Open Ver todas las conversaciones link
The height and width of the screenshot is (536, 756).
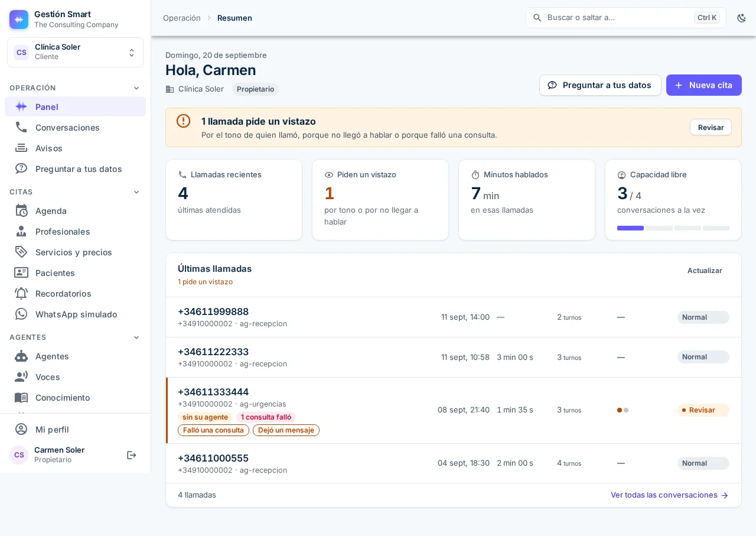pos(670,495)
